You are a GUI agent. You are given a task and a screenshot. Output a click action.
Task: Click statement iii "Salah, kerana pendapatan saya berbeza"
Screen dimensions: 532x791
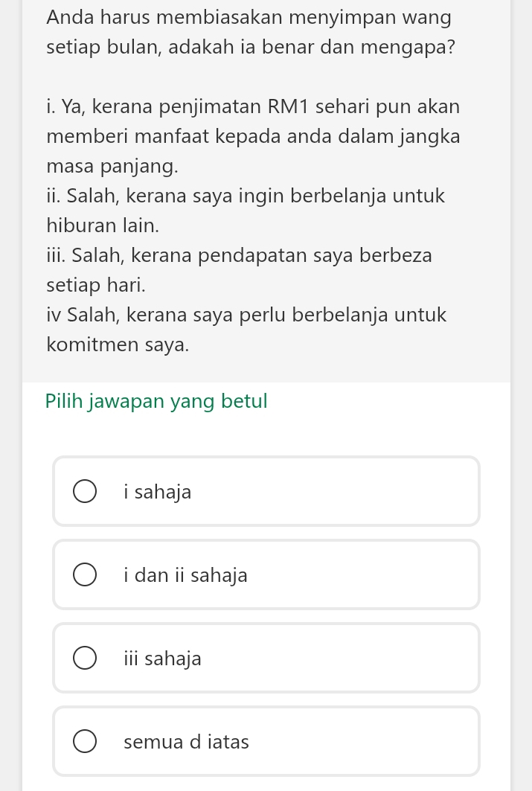tap(239, 255)
